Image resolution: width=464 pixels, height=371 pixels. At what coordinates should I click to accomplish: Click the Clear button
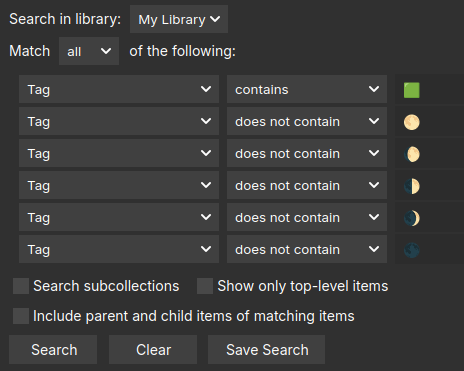153,350
